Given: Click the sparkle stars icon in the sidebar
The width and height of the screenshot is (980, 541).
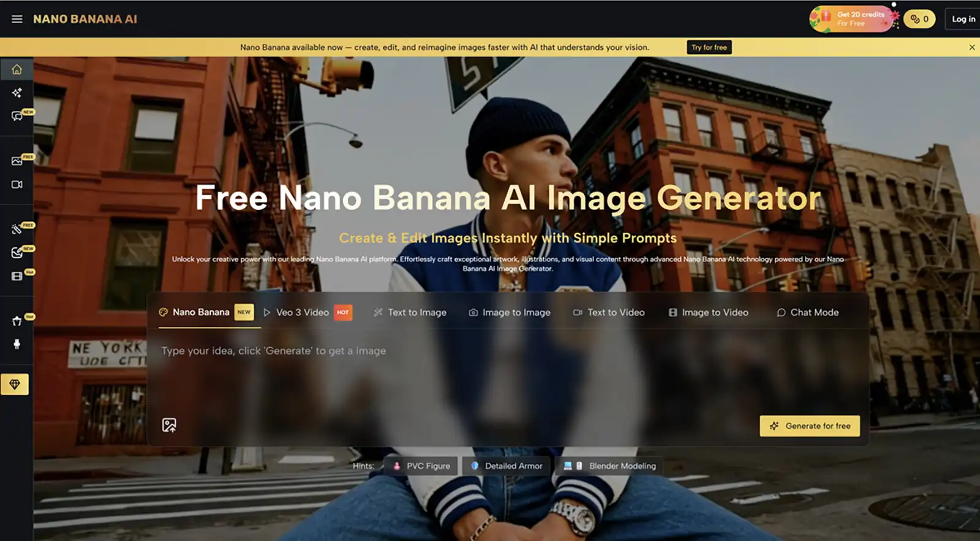Looking at the screenshot, I should 17,92.
